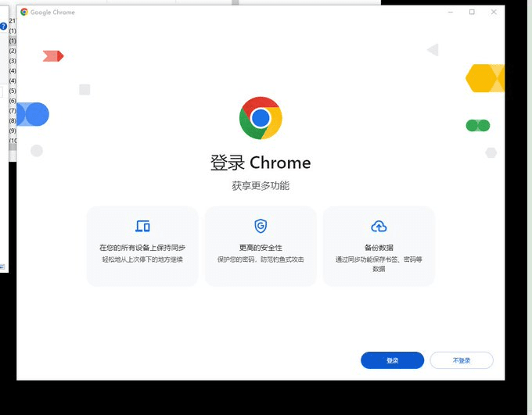Minimize the Google Chrome window
The image size is (532, 415).
click(451, 12)
